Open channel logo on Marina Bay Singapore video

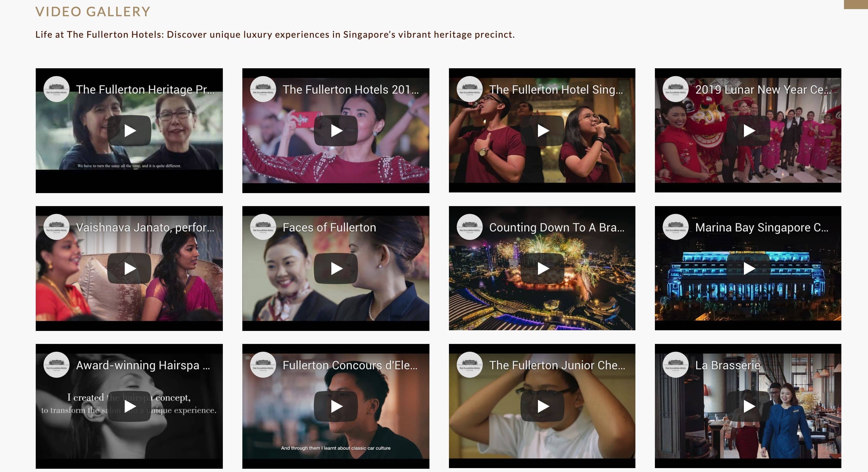point(675,227)
